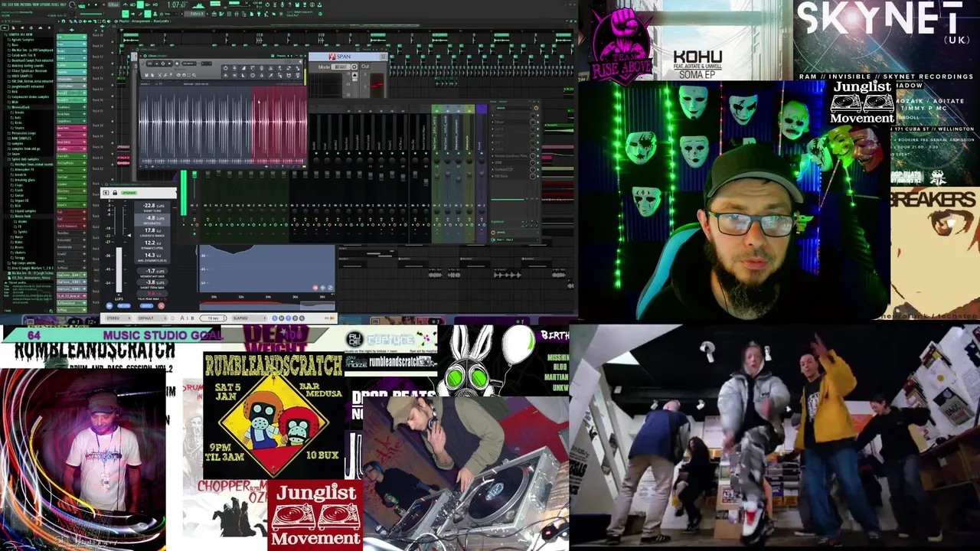Open SPAN Mode DEFAULT preset dropdown

click(x=341, y=67)
